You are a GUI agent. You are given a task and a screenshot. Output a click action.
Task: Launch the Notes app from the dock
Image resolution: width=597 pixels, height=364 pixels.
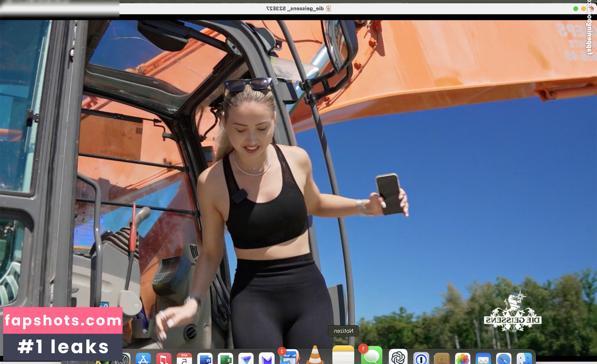point(343,355)
